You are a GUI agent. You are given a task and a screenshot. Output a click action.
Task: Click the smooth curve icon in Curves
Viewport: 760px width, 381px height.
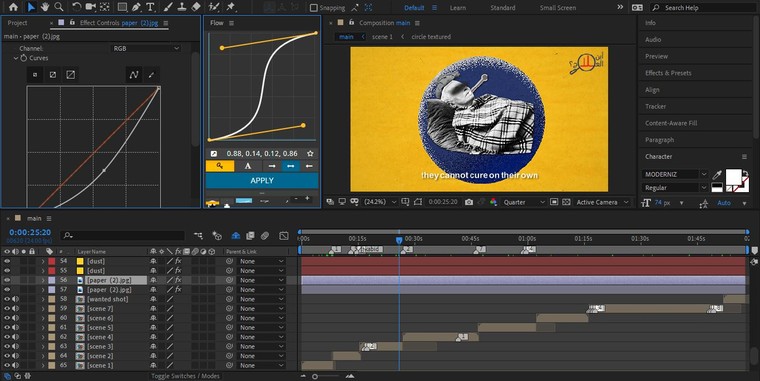point(134,75)
